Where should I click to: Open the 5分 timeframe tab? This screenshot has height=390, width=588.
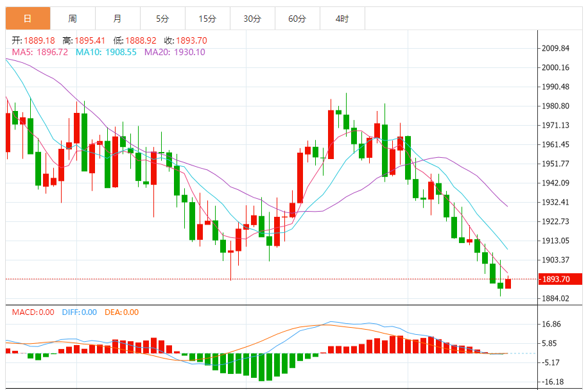pyautogui.click(x=162, y=19)
